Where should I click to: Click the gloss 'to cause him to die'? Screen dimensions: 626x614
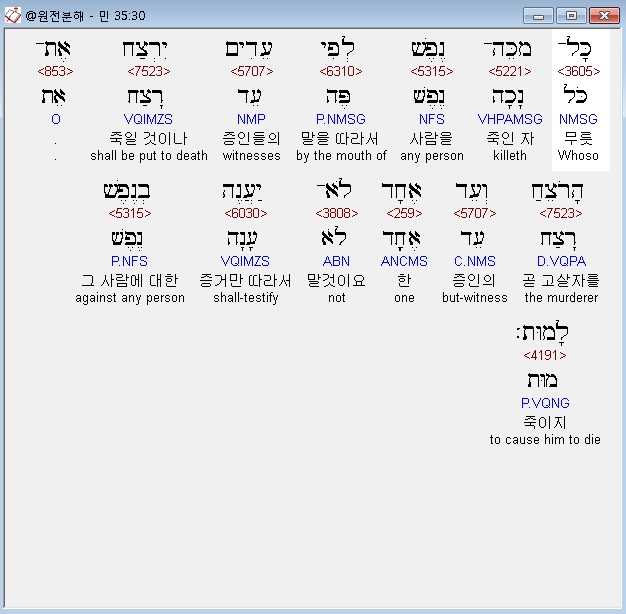[545, 439]
